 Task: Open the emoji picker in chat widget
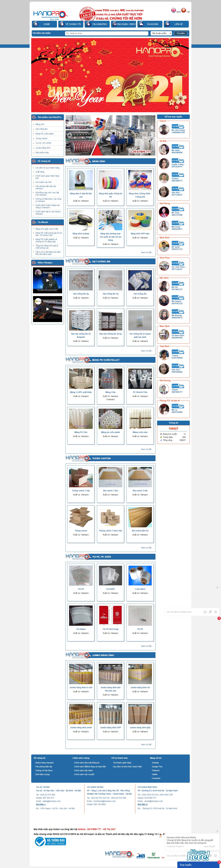point(215,612)
